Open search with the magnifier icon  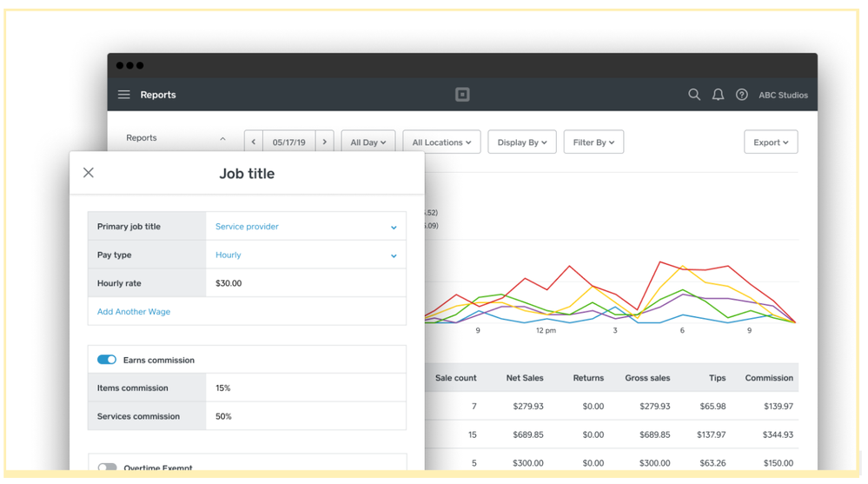point(694,95)
